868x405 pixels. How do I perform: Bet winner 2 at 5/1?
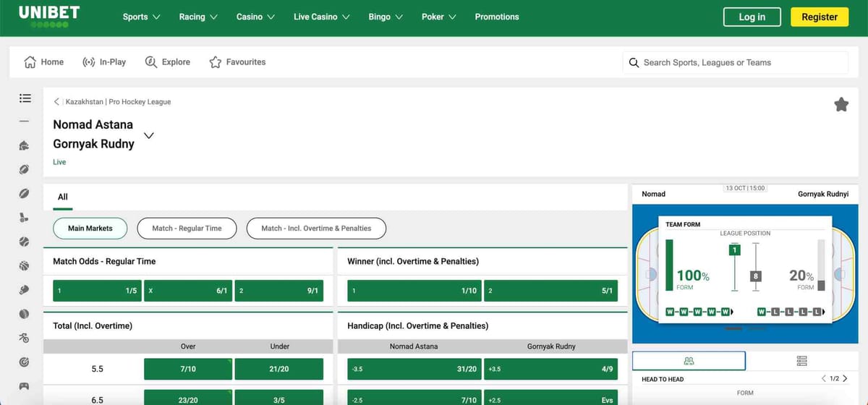551,291
